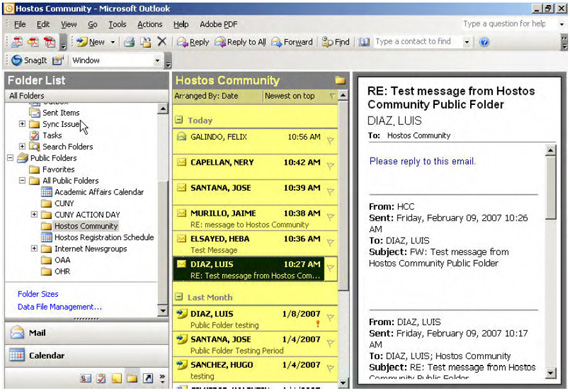Click the Folder Sizes link
This screenshot has height=392, width=570.
(x=38, y=294)
